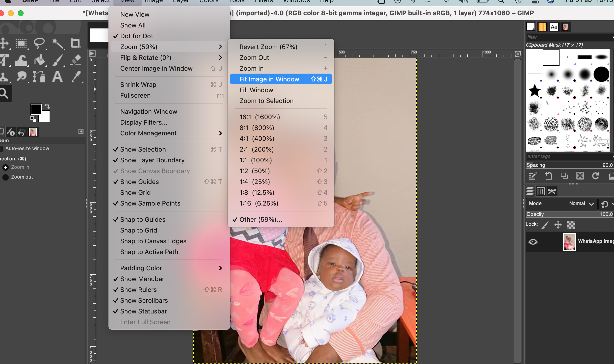614x364 pixels.
Task: Swap foreground and background colors arrow
Action: pyautogui.click(x=47, y=106)
